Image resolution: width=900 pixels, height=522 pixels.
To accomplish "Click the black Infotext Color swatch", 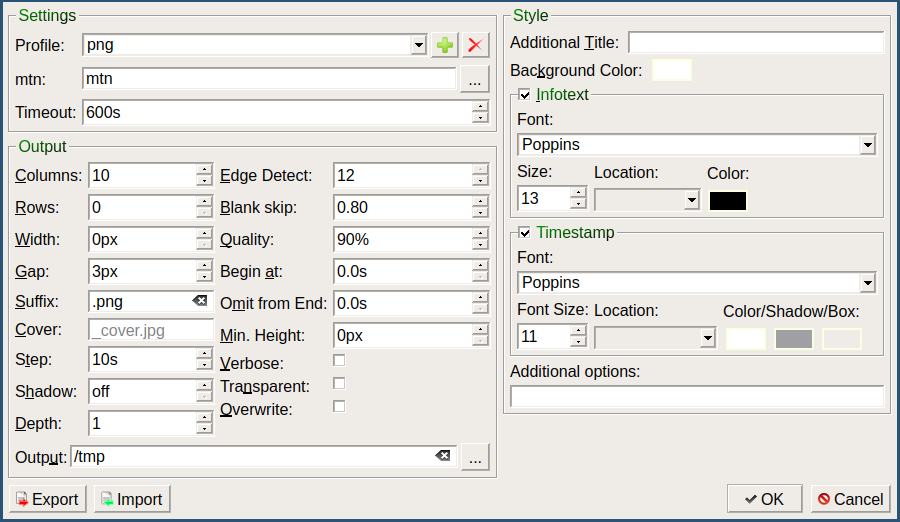I will click(727, 200).
